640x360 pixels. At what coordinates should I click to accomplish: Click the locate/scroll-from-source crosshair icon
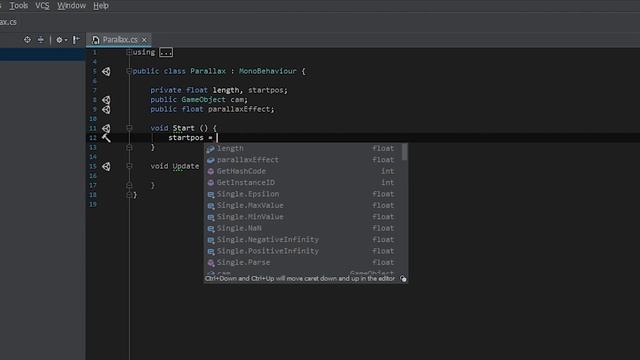(x=27, y=40)
